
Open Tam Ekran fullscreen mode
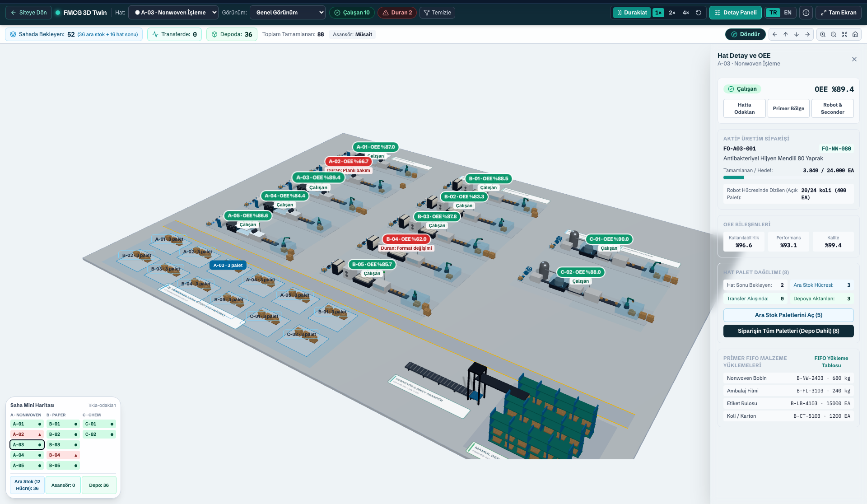(839, 13)
